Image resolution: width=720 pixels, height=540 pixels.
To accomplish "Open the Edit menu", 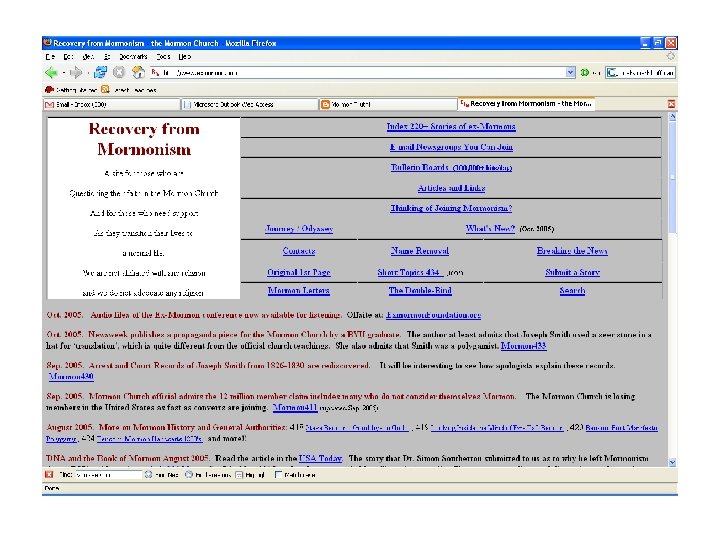I will pos(68,56).
